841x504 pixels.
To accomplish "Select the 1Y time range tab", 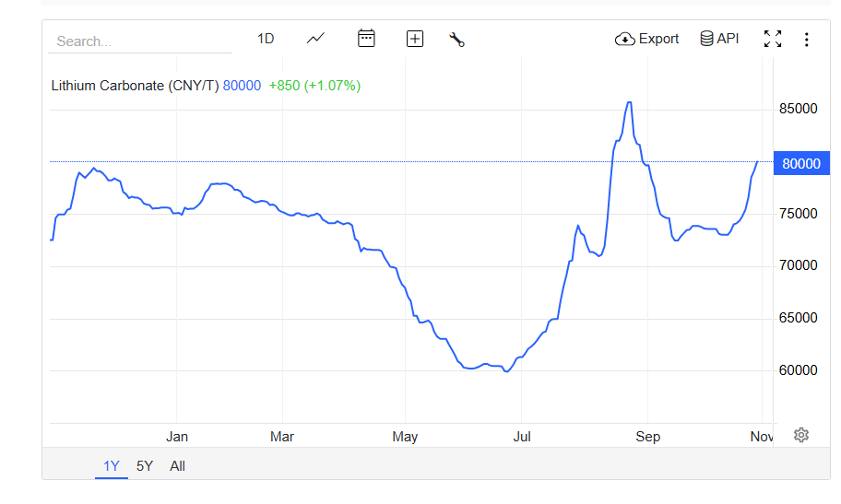I will pyautogui.click(x=112, y=466).
